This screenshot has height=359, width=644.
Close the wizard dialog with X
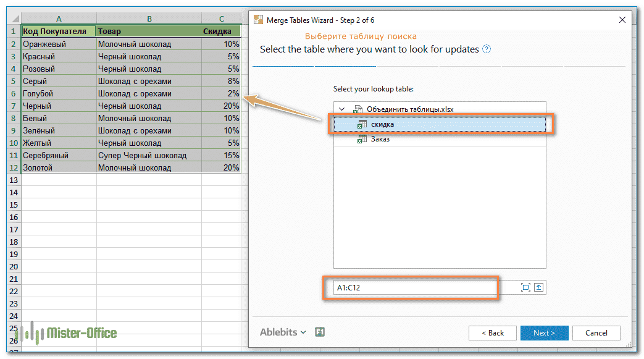coord(622,20)
